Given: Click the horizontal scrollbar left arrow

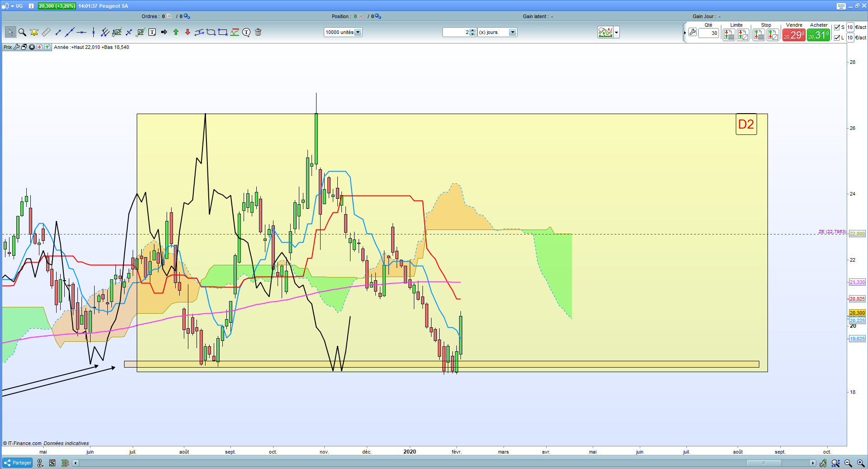Looking at the screenshot, I should point(75,463).
